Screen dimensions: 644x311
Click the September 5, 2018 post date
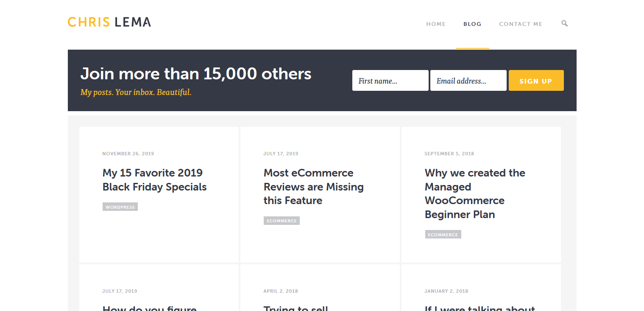pyautogui.click(x=449, y=154)
